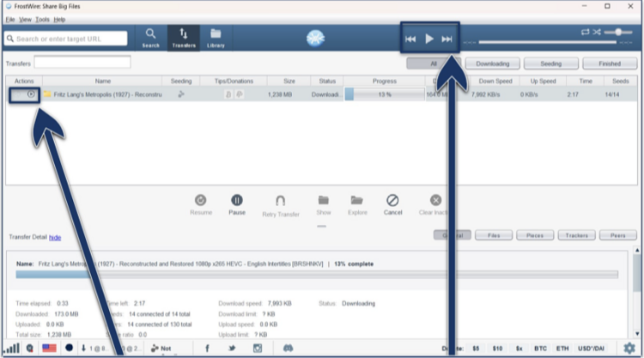644x358 pixels.
Task: Click connection signal strength icon
Action: (12, 349)
